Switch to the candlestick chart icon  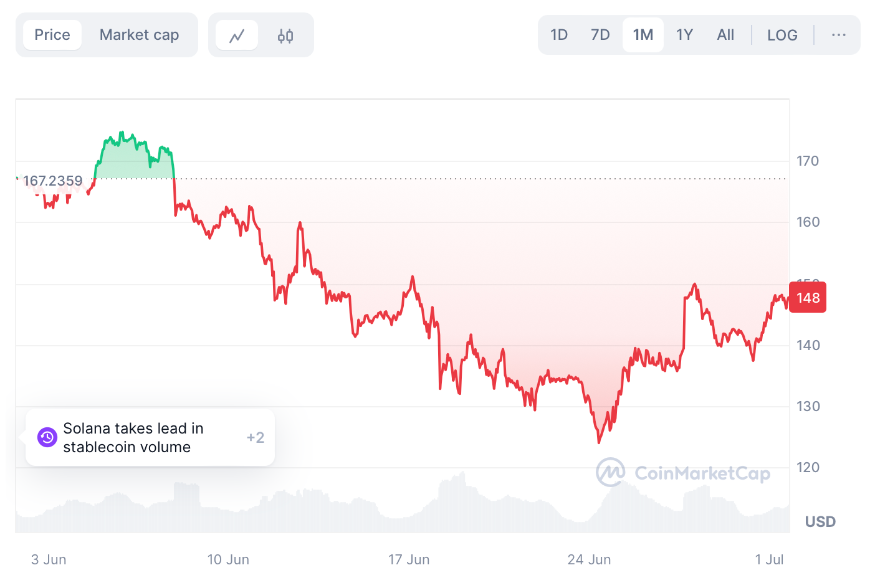tap(285, 35)
